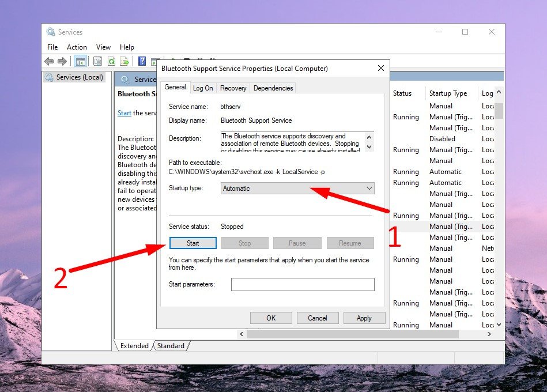Click the green Refresh toolbar icon
The height and width of the screenshot is (392, 547).
coord(111,61)
